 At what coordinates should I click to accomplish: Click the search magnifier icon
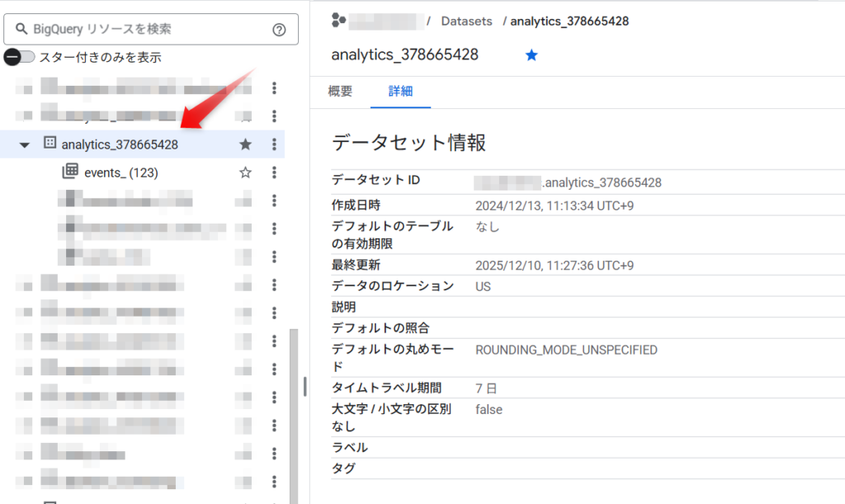point(21,30)
